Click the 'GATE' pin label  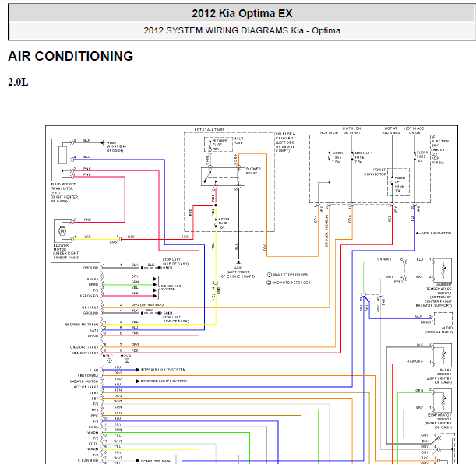click(x=93, y=330)
